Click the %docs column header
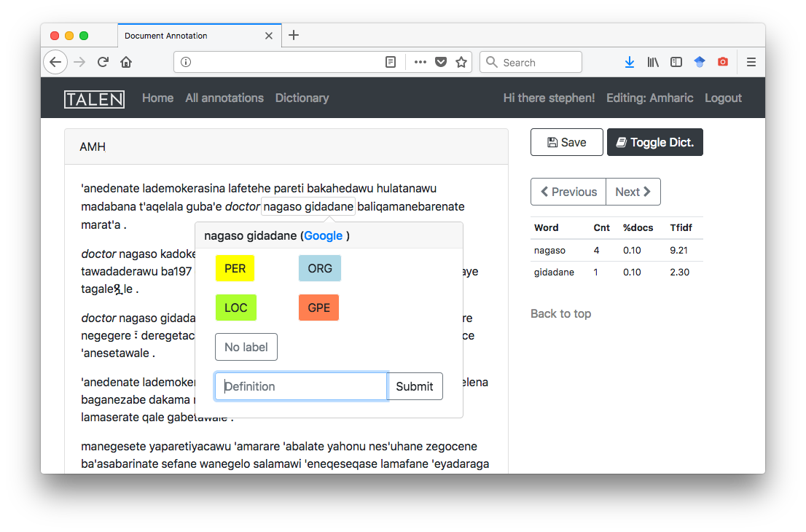The image size is (806, 532). 638,227
